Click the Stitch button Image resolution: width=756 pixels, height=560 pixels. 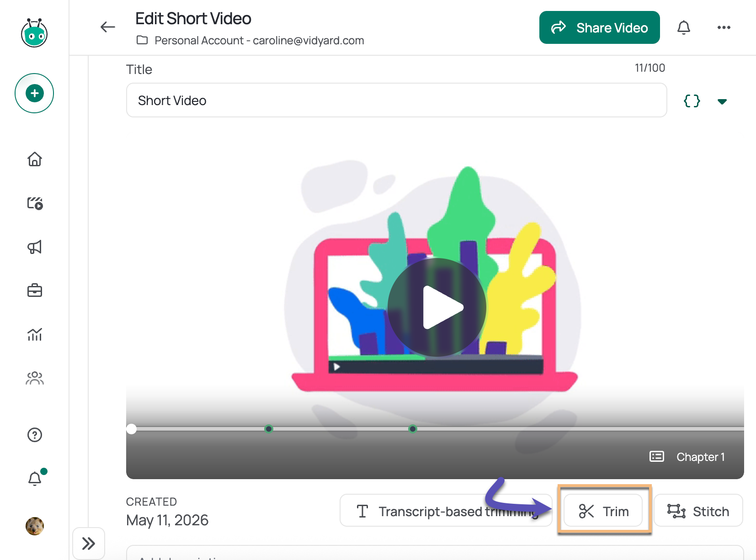pyautogui.click(x=698, y=511)
